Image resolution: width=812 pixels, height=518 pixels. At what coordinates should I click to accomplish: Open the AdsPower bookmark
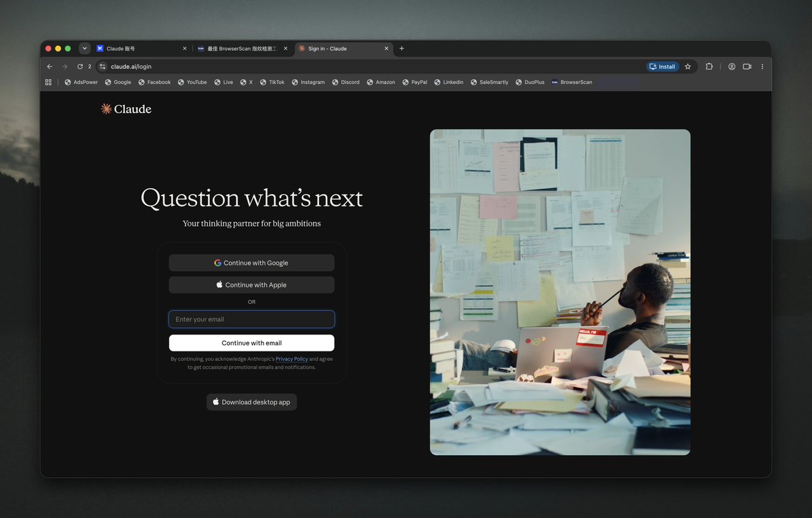81,82
